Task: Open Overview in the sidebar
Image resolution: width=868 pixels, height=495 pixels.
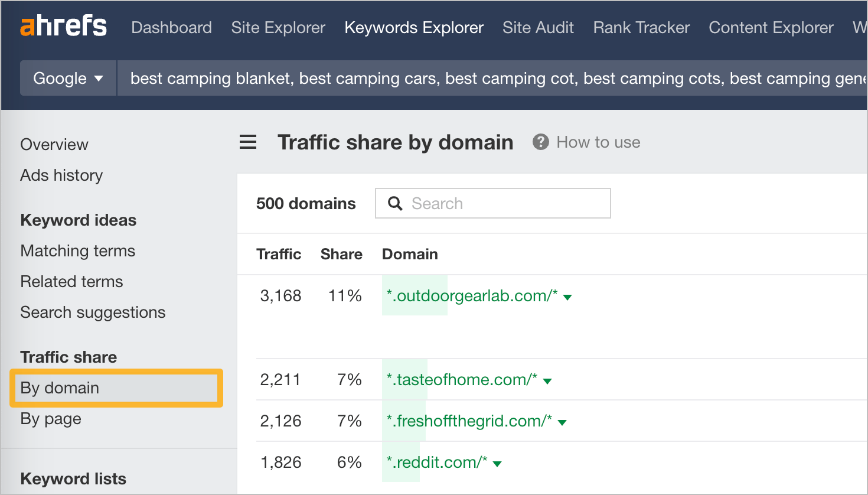Action: 54,145
